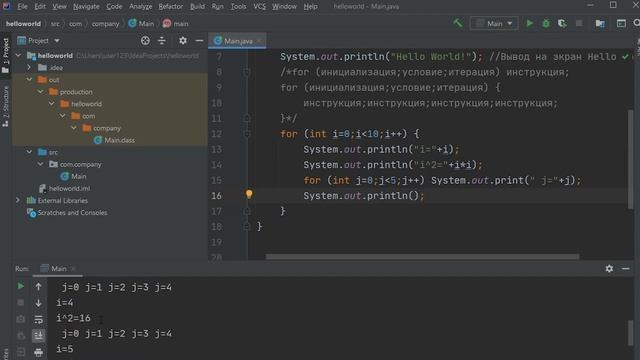640x360 pixels.
Task: Collapse the out folder
Action: 29,80
